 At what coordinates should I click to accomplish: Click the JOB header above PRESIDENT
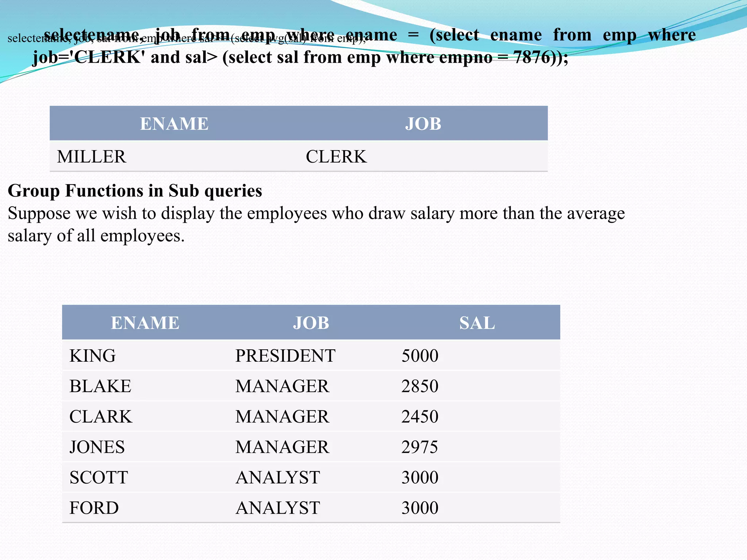click(311, 323)
